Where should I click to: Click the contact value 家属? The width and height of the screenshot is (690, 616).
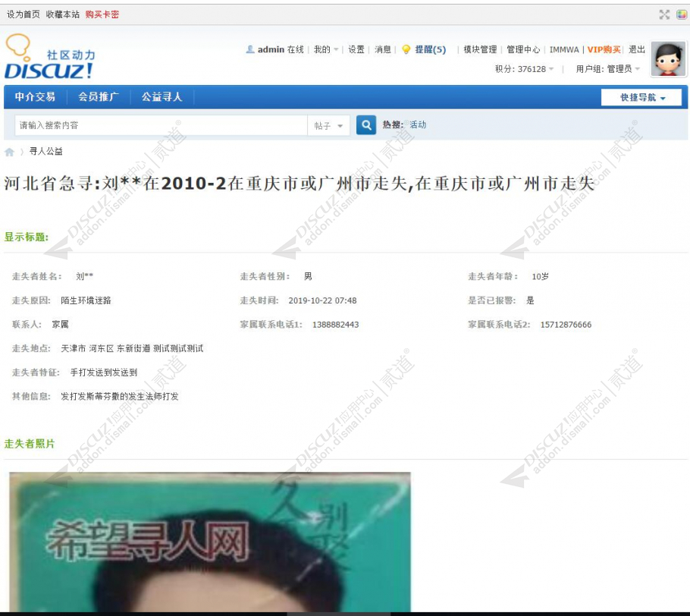[61, 325]
